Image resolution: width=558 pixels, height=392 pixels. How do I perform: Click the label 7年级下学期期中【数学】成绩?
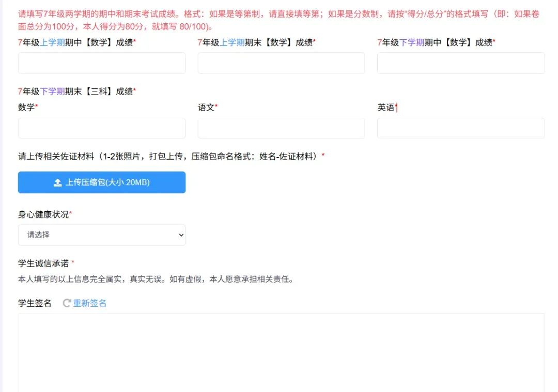pyautogui.click(x=436, y=43)
